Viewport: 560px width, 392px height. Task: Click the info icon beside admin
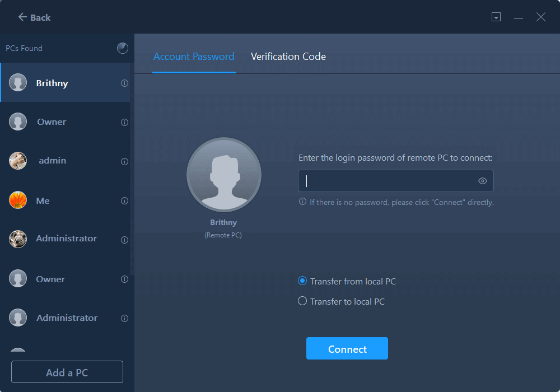click(124, 161)
